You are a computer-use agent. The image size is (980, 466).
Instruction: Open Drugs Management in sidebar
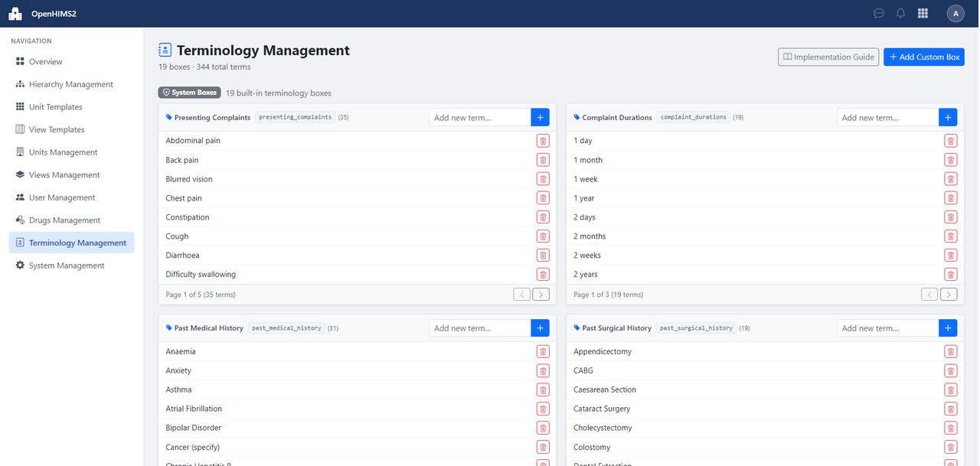(72, 220)
